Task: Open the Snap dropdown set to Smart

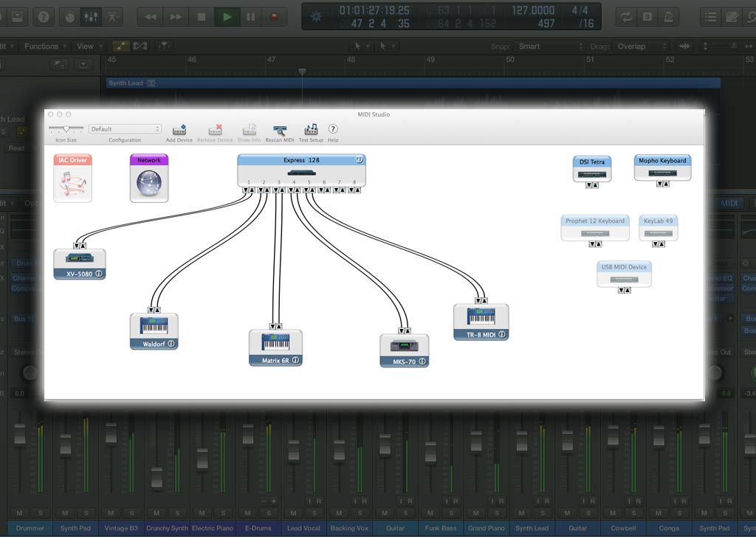Action: [551, 46]
